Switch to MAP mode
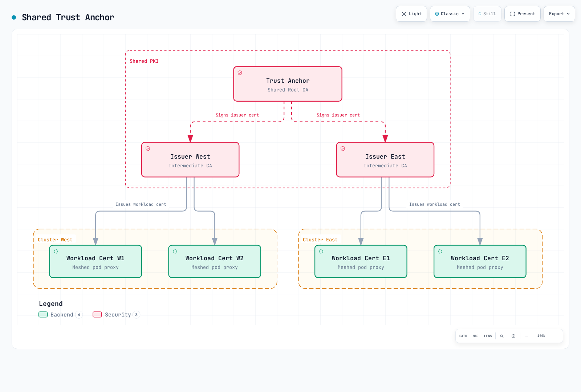 (476, 336)
